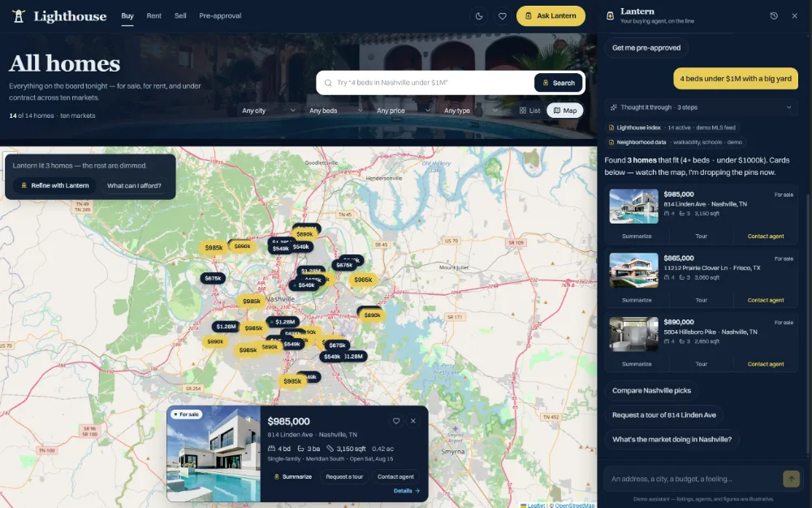
Task: Contact agent for Prairie Clover Ln listing
Action: 766,300
